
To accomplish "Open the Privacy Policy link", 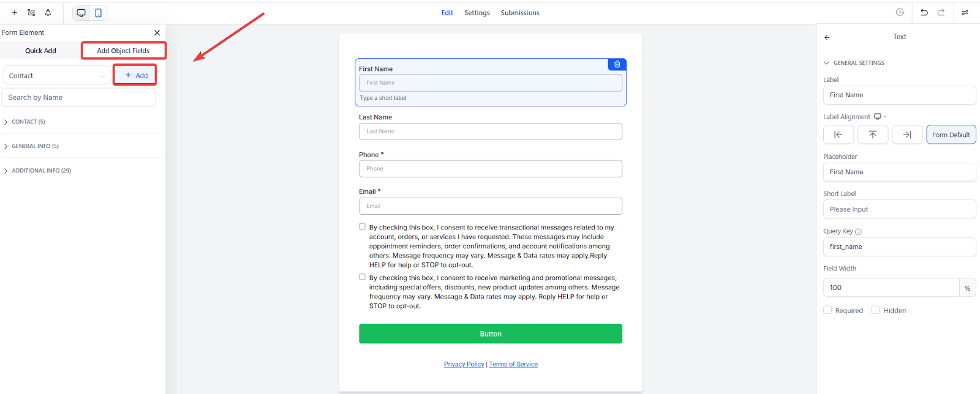I will click(464, 364).
